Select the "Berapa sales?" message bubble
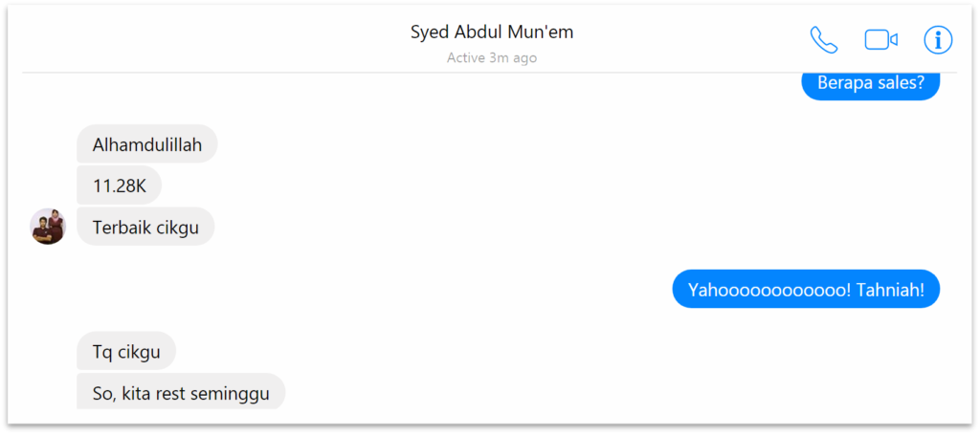This screenshot has width=980, height=436. 870,83
